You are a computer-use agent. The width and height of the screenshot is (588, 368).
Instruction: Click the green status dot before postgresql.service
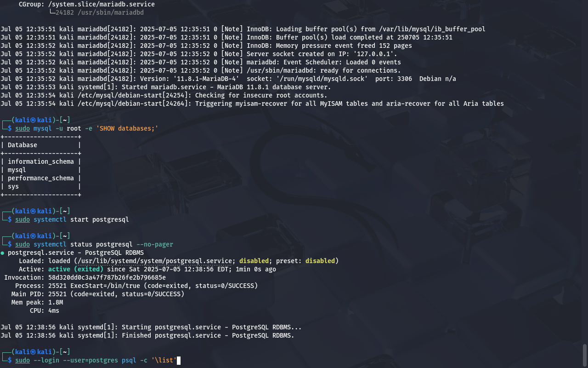(2, 253)
